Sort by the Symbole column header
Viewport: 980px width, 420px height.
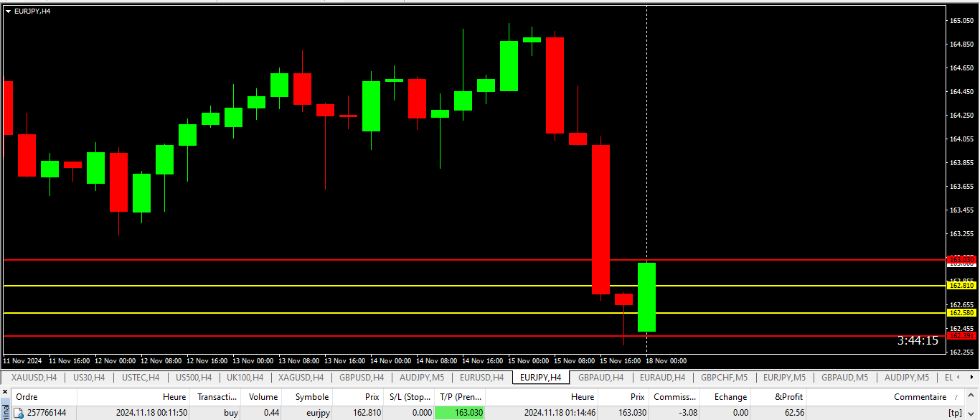(307, 397)
